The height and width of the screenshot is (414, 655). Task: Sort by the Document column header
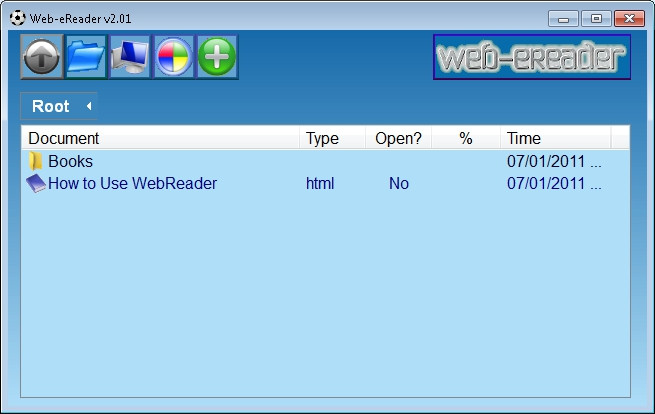pyautogui.click(x=160, y=138)
